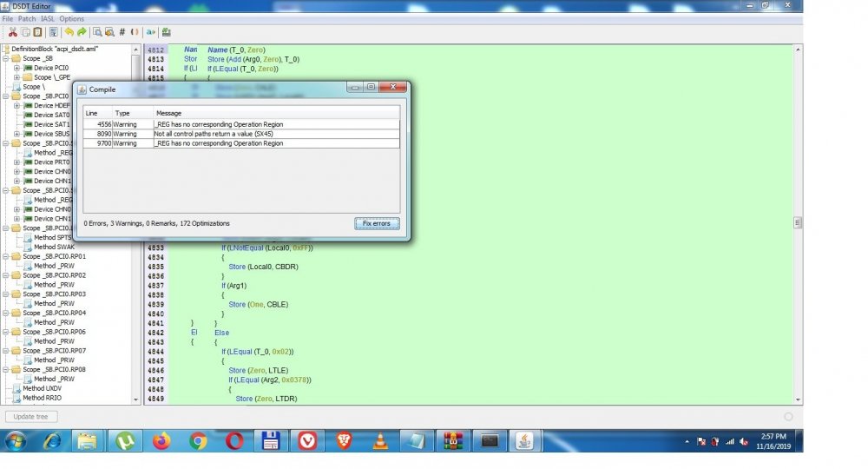Redo with the green arrow icon
Image resolution: width=868 pixels, height=469 pixels.
(x=82, y=32)
